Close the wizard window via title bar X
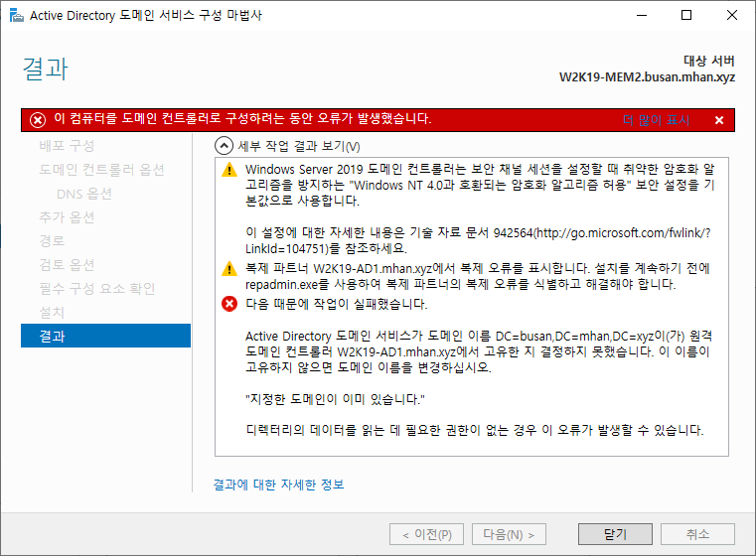The height and width of the screenshot is (556, 756). click(731, 16)
